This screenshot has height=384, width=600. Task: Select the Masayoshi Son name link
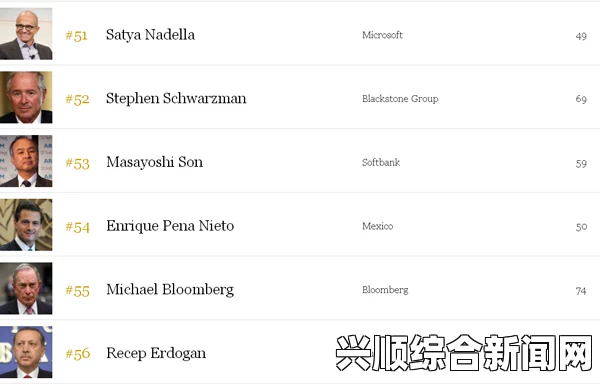[x=155, y=163]
